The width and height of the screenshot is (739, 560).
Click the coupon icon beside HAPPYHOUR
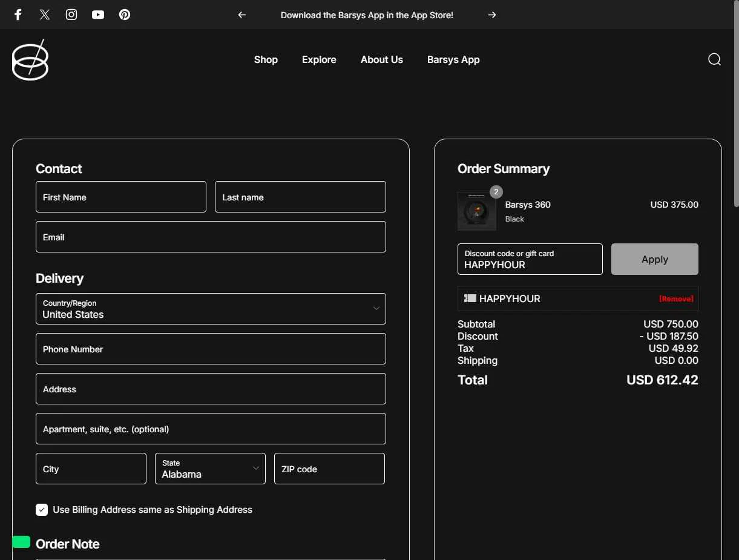tap(470, 298)
